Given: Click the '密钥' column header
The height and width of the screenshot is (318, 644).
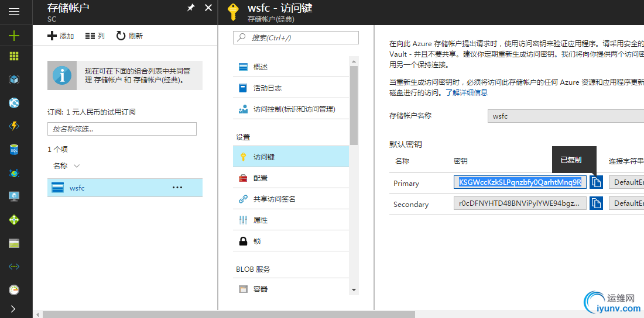Looking at the screenshot, I should click(460, 161).
